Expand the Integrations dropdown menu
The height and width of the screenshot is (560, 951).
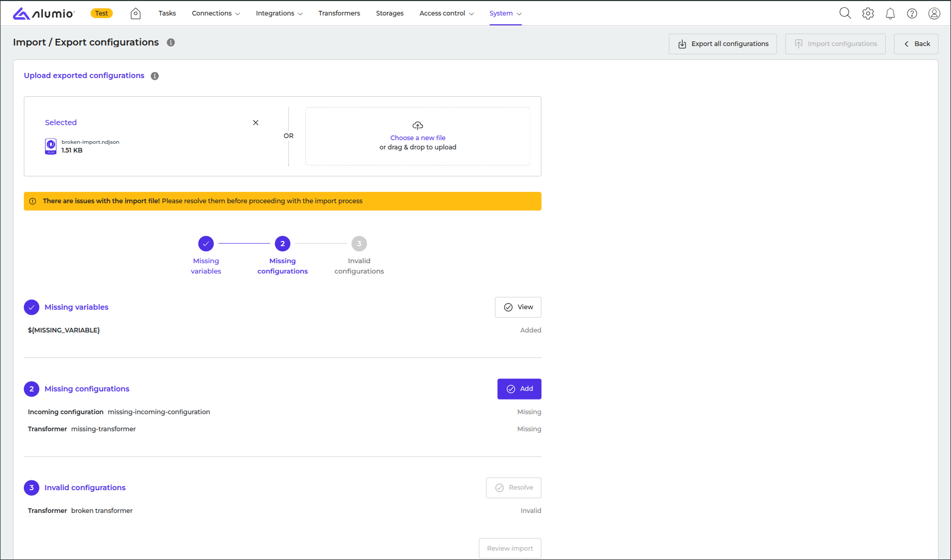click(279, 13)
